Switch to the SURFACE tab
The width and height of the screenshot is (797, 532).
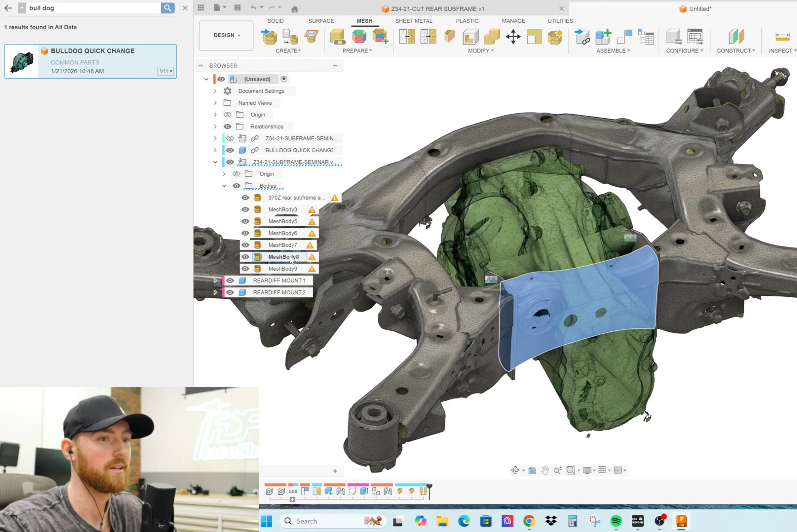click(321, 21)
